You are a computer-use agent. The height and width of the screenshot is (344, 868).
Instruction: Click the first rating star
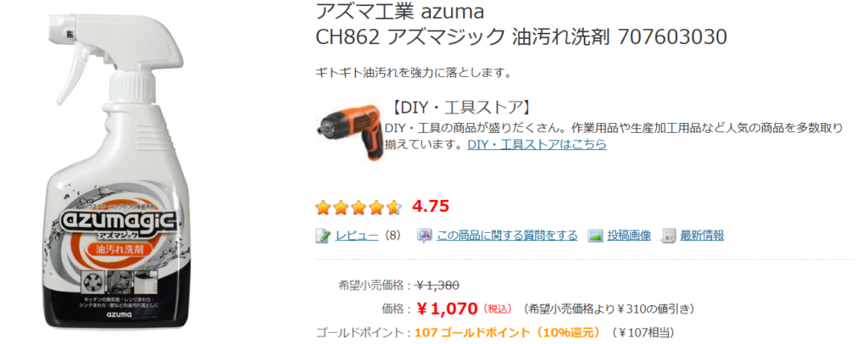(x=323, y=208)
